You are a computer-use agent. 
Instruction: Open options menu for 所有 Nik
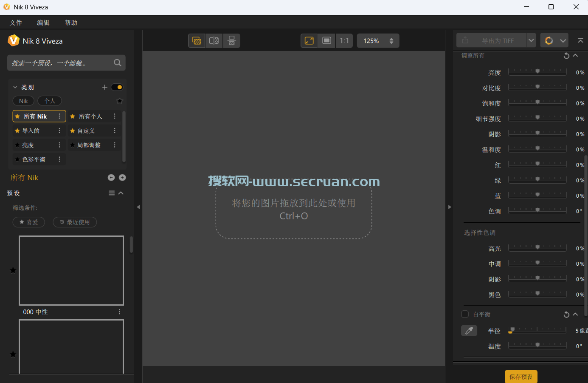59,116
